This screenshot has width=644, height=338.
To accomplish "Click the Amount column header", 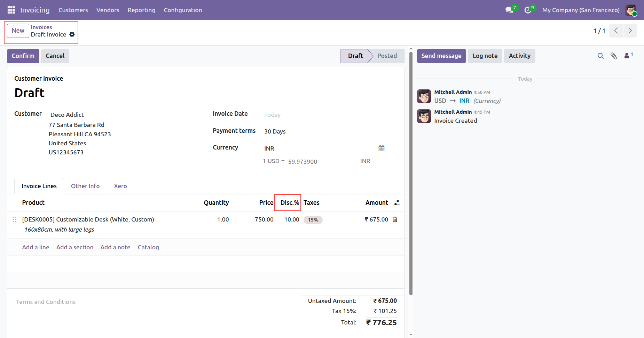I will point(377,203).
